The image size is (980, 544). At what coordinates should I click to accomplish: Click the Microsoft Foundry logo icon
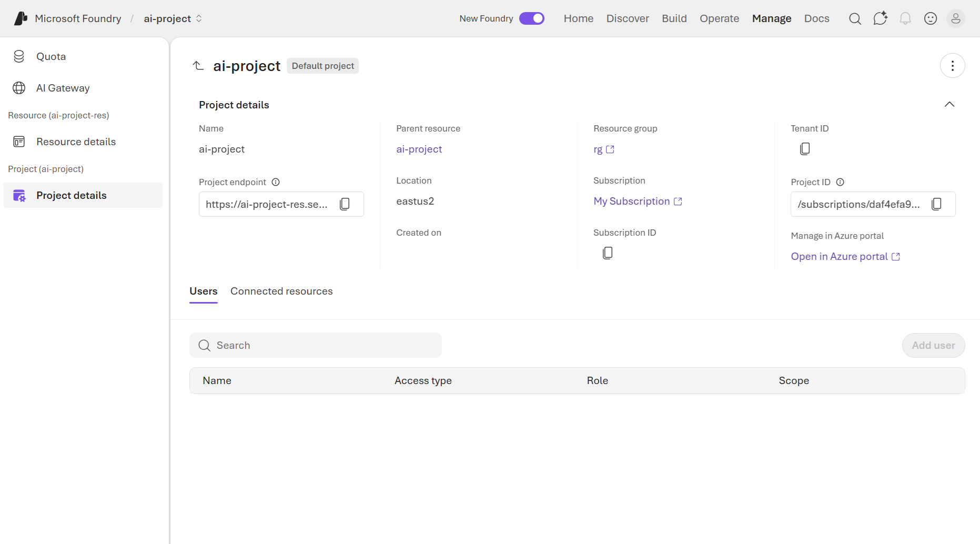[21, 18]
